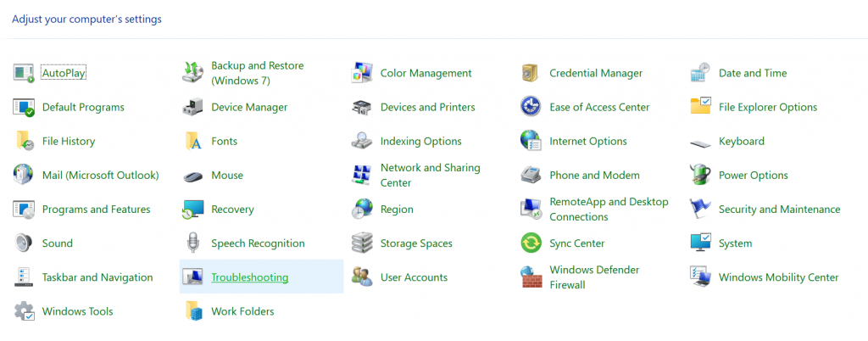Open the User Accounts link
This screenshot has height=341, width=868.
414,277
